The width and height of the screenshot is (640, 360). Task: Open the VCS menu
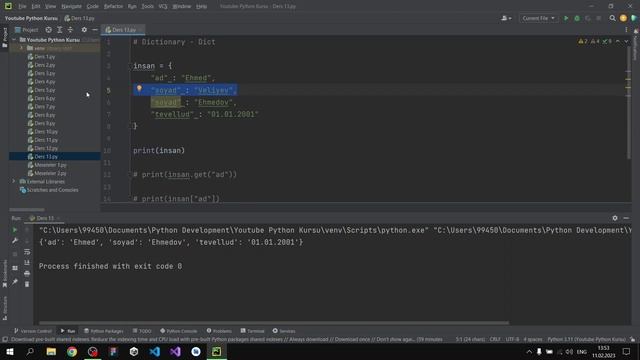tap(163, 6)
